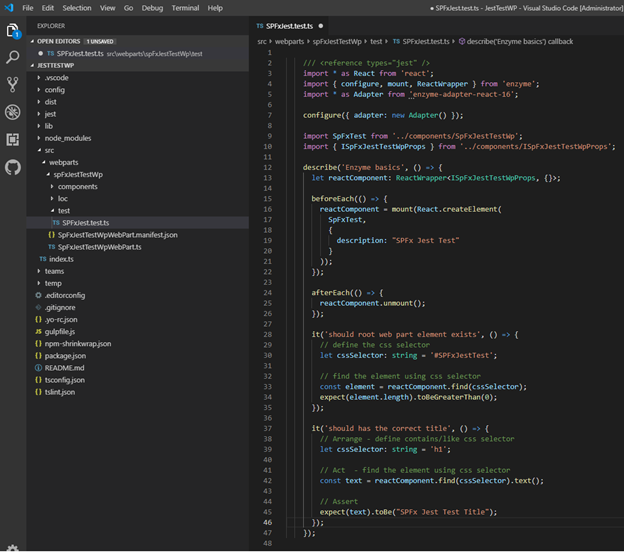Click the webparts breadcrumb segment
Viewport: 624px width, 560px height.
289,42
